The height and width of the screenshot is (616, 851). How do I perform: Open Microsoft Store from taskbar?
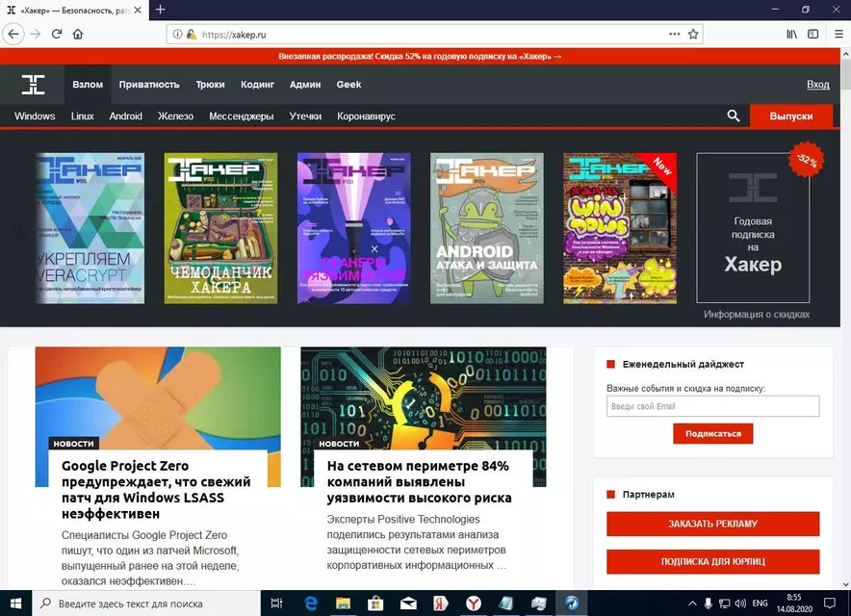[375, 603]
